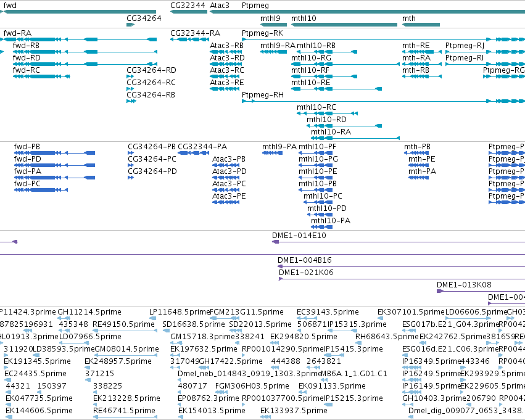Click BAC clone DME1-021K06

402,279
